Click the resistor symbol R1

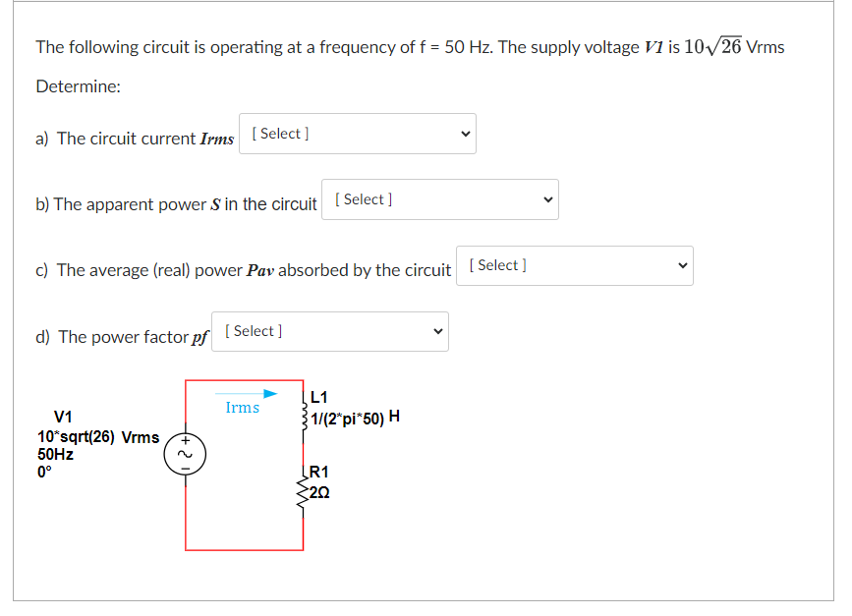click(x=303, y=489)
